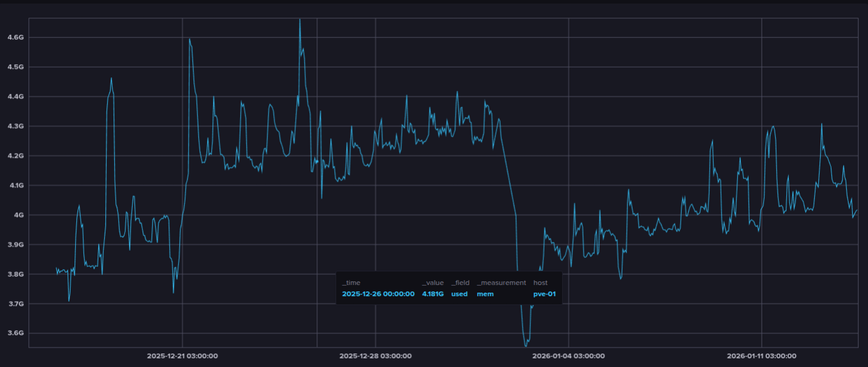The image size is (868, 367).
Task: Click the 'mem' measurement value in tooltip
Action: [x=485, y=294]
